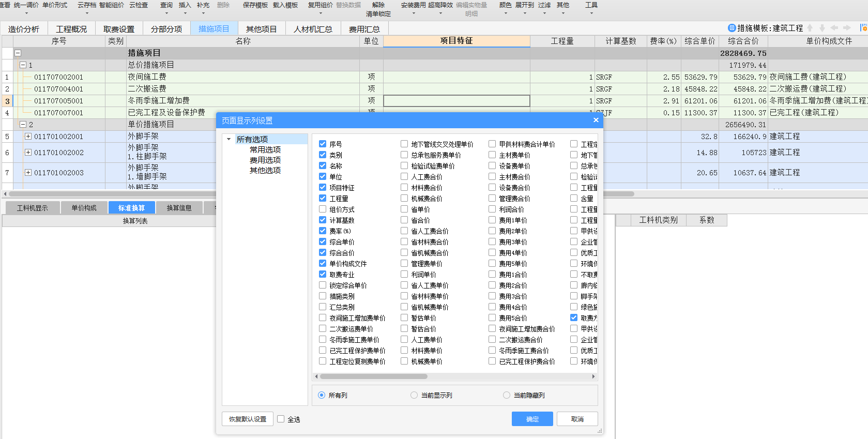The height and width of the screenshot is (439, 868).
Task: Collapse the 总价措施项目 group
Action: coord(23,65)
